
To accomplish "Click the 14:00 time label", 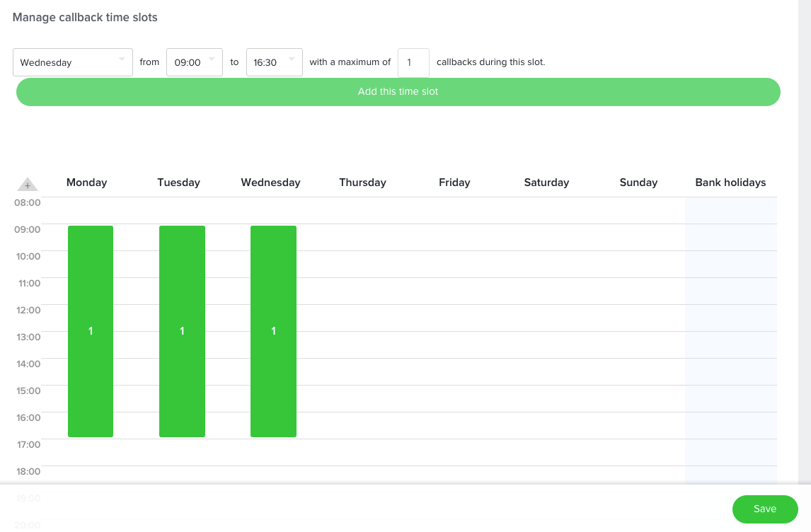I will pyautogui.click(x=28, y=364).
